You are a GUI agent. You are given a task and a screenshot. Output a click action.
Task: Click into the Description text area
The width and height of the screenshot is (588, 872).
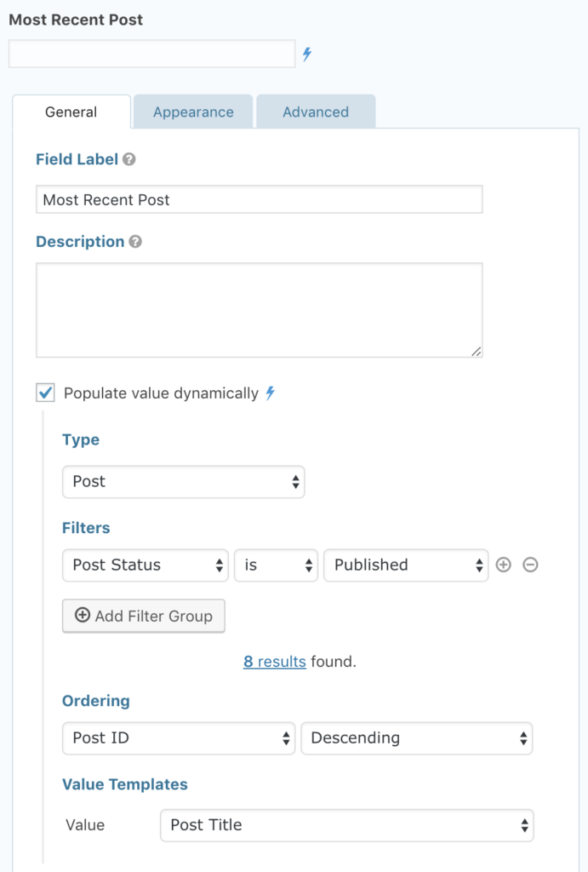point(259,310)
